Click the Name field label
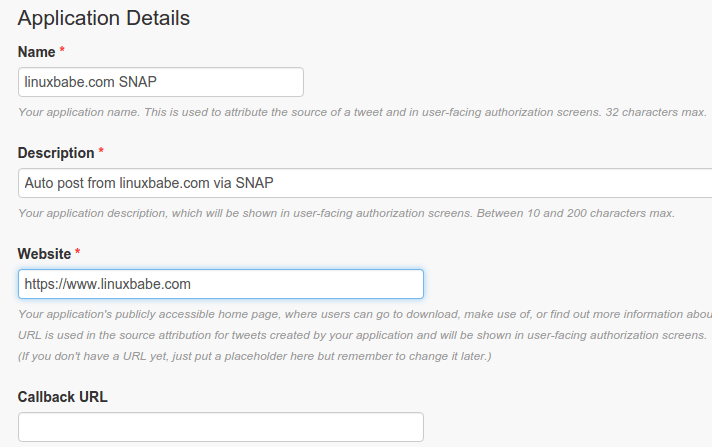 [37, 51]
